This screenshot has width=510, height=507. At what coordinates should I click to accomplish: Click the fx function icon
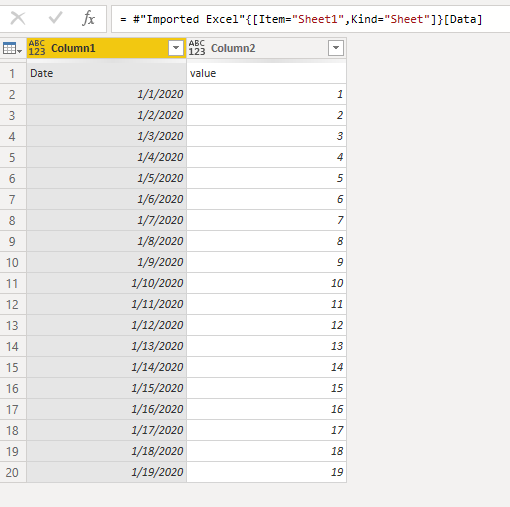click(89, 18)
